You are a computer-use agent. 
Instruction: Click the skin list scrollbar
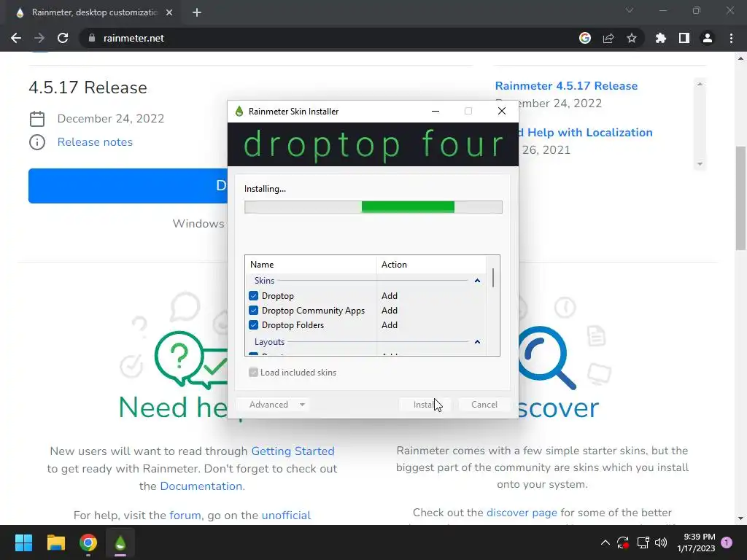coord(493,278)
